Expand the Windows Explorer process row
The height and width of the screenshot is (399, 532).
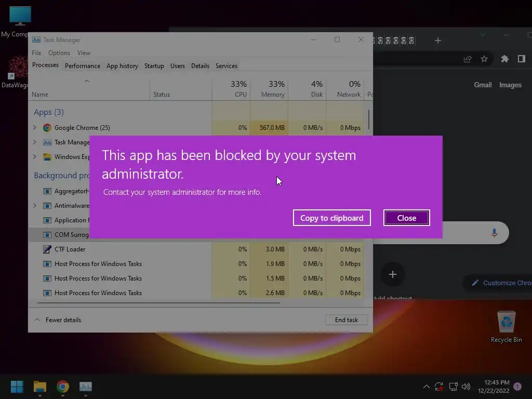35,157
